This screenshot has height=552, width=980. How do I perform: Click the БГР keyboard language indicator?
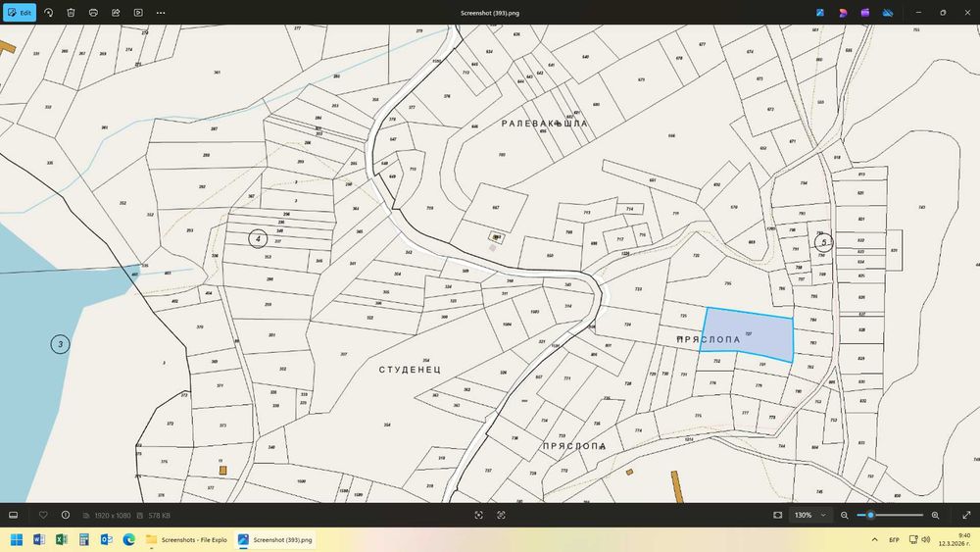click(894, 539)
